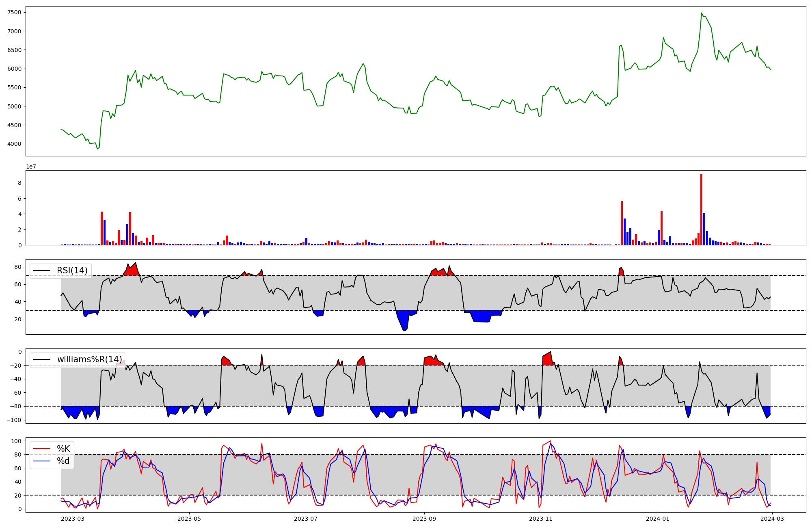Click the 2024-01 x-axis date label
The width and height of the screenshot is (812, 528).
click(657, 518)
